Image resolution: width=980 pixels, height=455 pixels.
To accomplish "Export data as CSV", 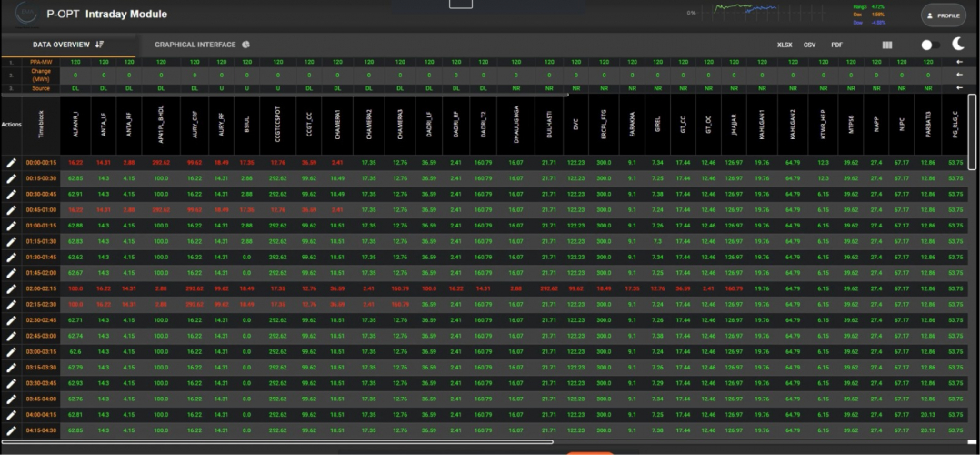I will pos(809,45).
